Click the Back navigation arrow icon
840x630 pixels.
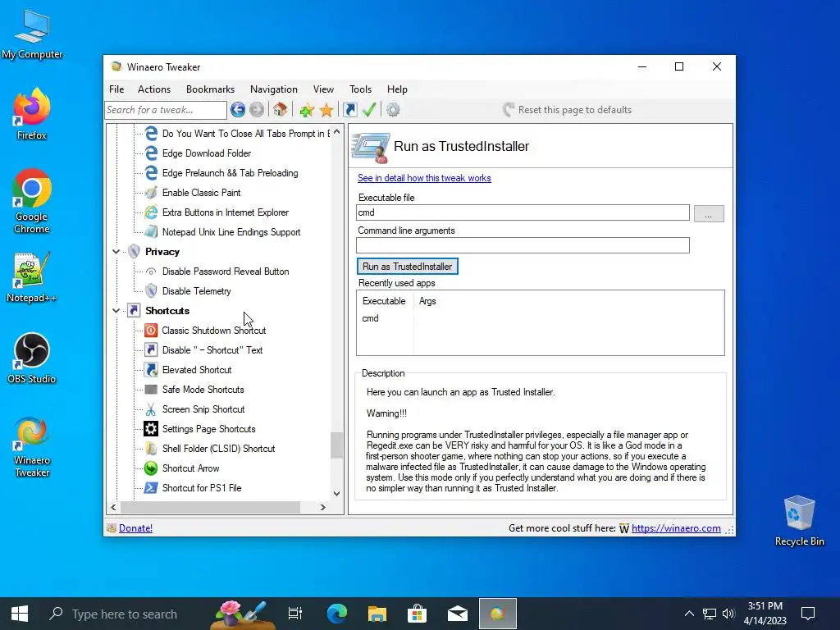[x=238, y=110]
